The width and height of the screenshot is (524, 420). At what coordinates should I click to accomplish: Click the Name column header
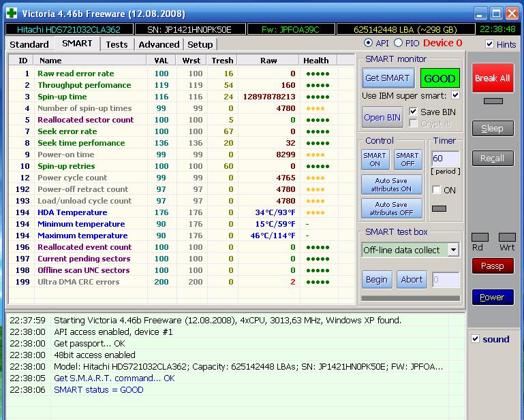(90, 61)
